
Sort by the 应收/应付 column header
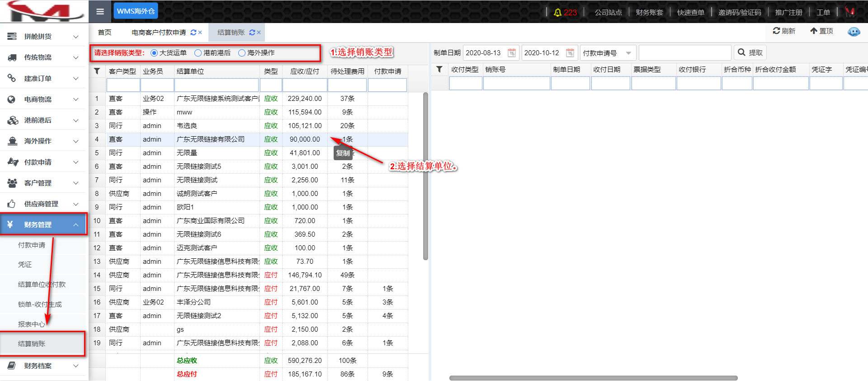tap(305, 71)
